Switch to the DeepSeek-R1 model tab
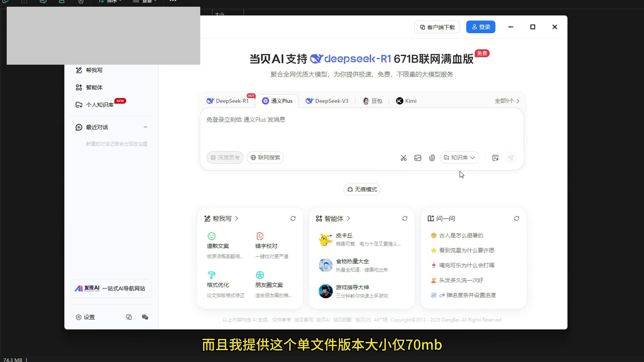Screen dimensions: 644x362 [x=228, y=101]
